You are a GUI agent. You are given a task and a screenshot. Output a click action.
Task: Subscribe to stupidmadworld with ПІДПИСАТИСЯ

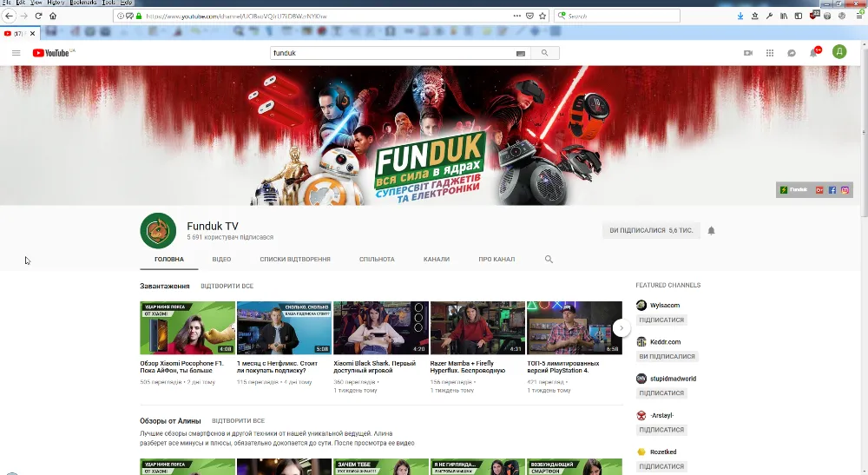pyautogui.click(x=661, y=393)
